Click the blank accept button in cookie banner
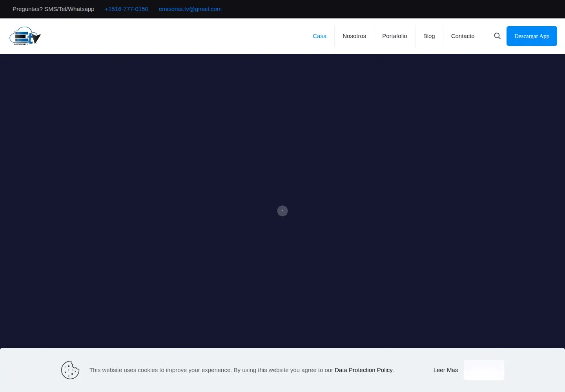 tap(484, 370)
